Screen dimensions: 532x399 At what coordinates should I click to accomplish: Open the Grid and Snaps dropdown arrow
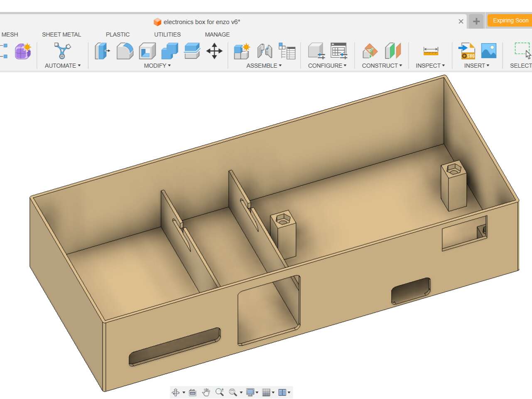[273, 393]
